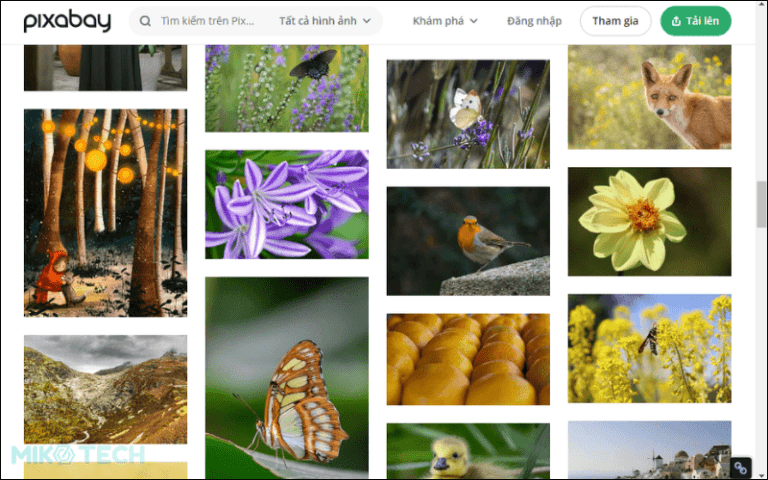Image resolution: width=768 pixels, height=480 pixels.
Task: Select the pale yellow dahlia flower photo
Action: pyautogui.click(x=649, y=221)
